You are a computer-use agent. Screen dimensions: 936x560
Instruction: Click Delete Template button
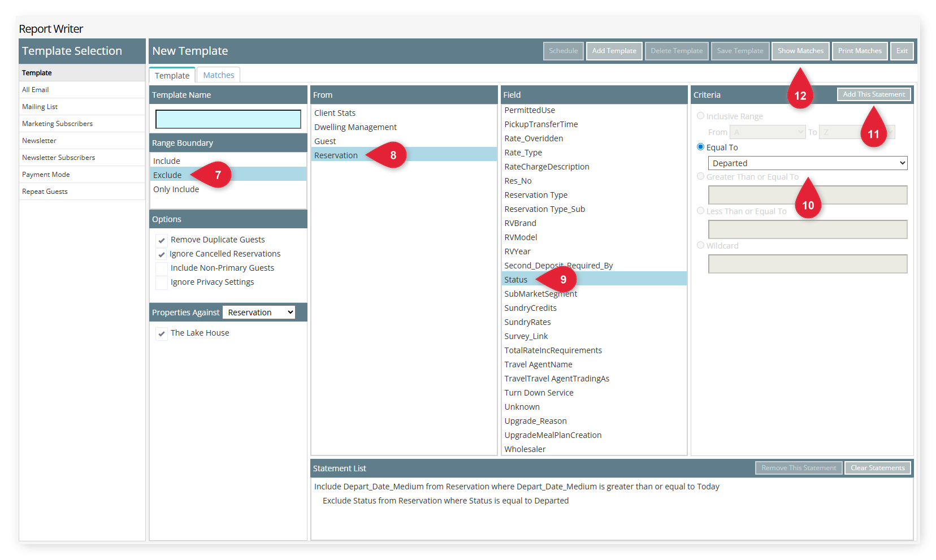click(x=677, y=51)
